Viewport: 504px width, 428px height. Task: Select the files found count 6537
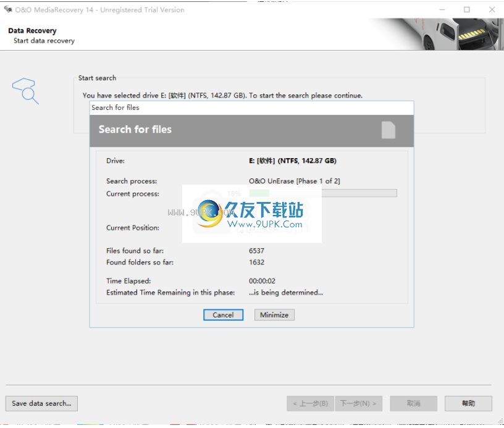[x=256, y=251]
